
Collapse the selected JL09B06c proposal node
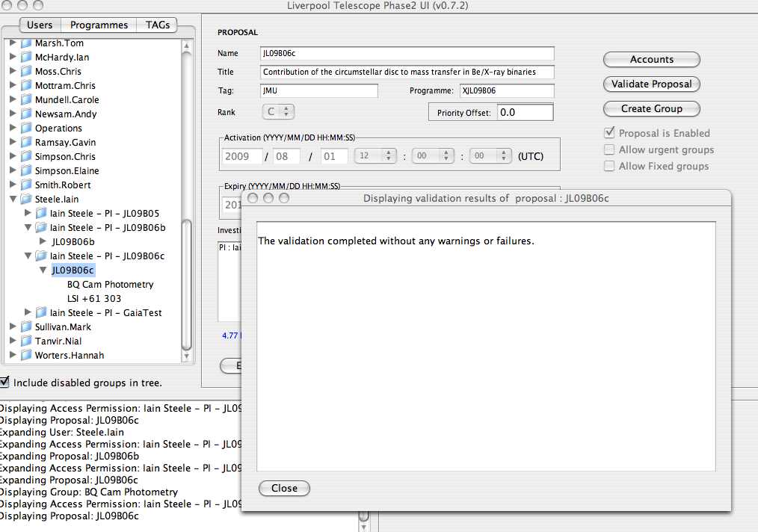click(43, 270)
